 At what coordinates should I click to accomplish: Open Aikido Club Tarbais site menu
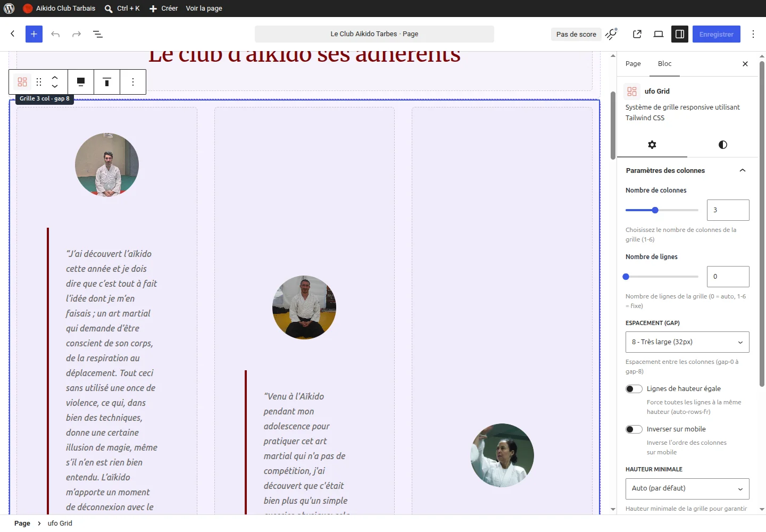[x=60, y=9]
